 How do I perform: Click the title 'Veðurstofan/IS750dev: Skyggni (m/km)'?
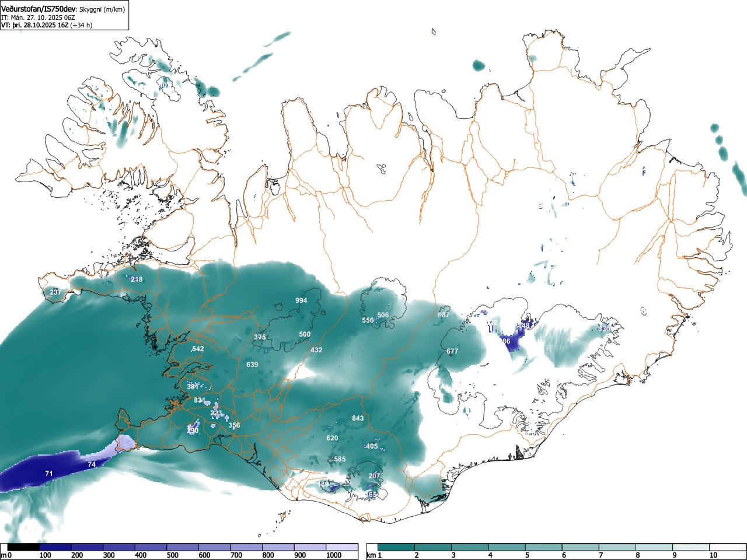pos(63,9)
